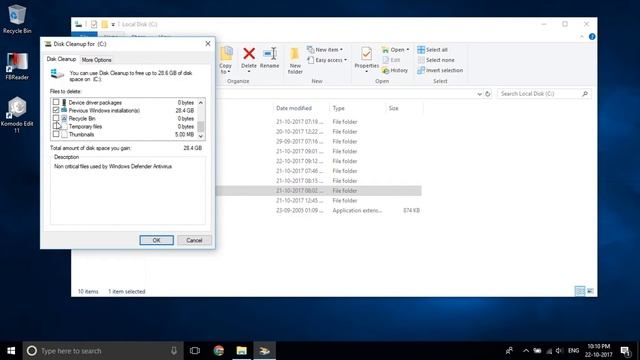Viewport: 640px width, 360px height.
Task: Activate the Cortana microphone
Action: [174, 351]
